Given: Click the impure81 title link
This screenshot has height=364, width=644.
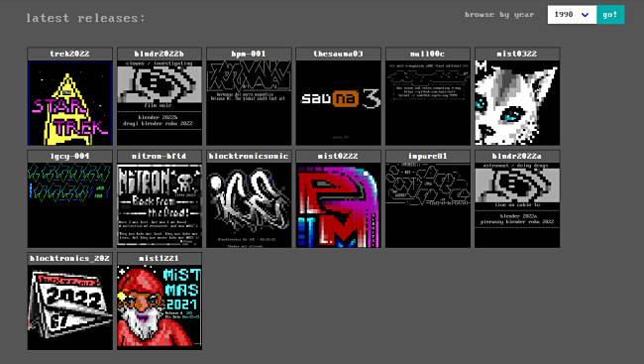Looking at the screenshot, I should 428,157.
